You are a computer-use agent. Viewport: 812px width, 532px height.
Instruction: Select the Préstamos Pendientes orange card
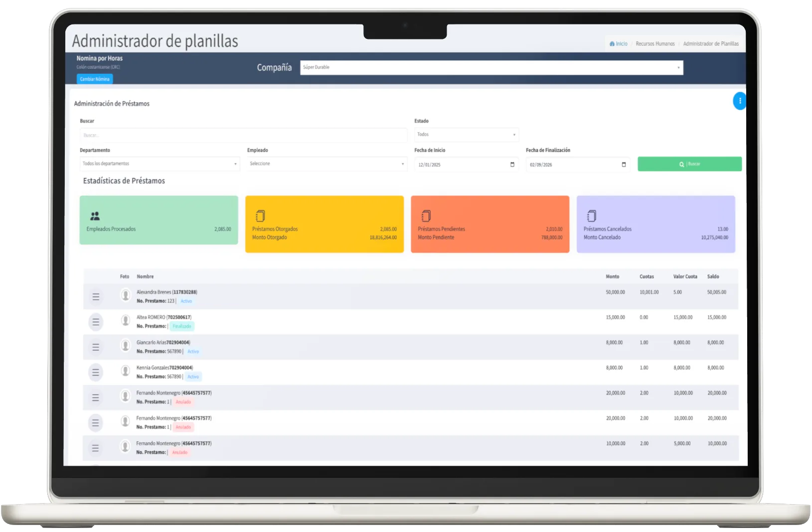489,224
